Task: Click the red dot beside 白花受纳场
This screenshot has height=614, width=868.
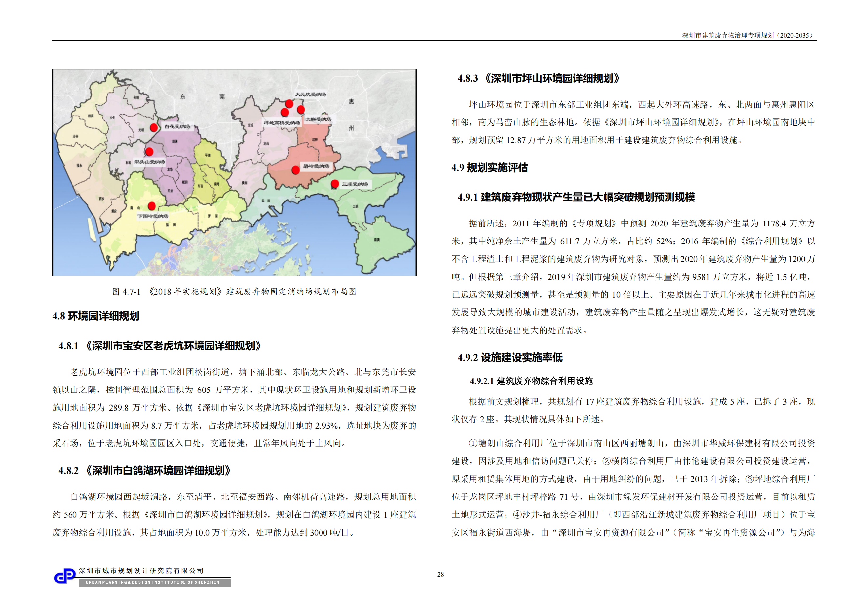Action: click(x=154, y=127)
